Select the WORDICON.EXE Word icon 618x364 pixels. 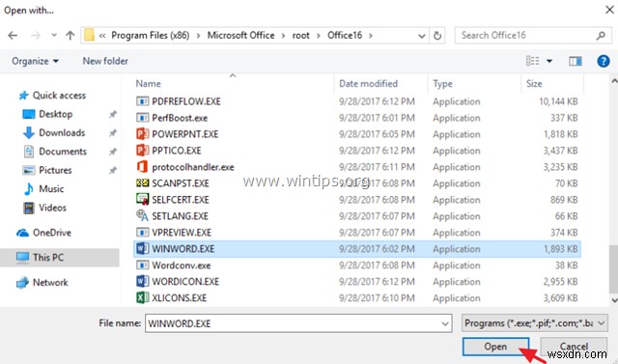[x=142, y=281]
